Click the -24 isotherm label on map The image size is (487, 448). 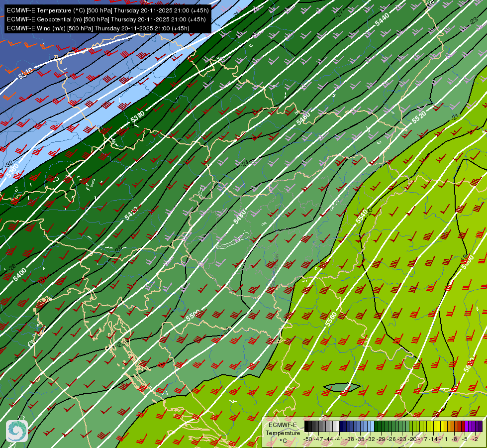pyautogui.click(x=245, y=163)
